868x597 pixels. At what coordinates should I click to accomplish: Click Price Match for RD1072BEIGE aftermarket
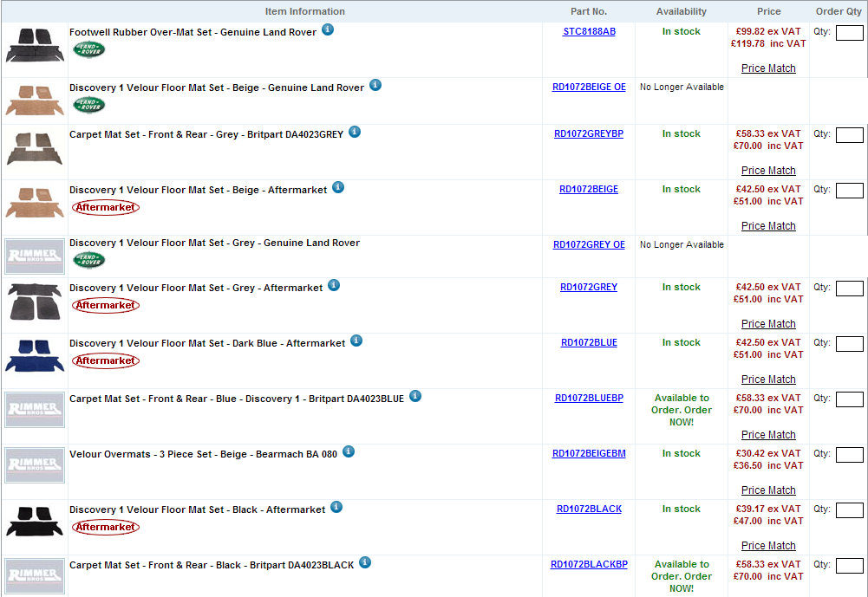coord(768,226)
